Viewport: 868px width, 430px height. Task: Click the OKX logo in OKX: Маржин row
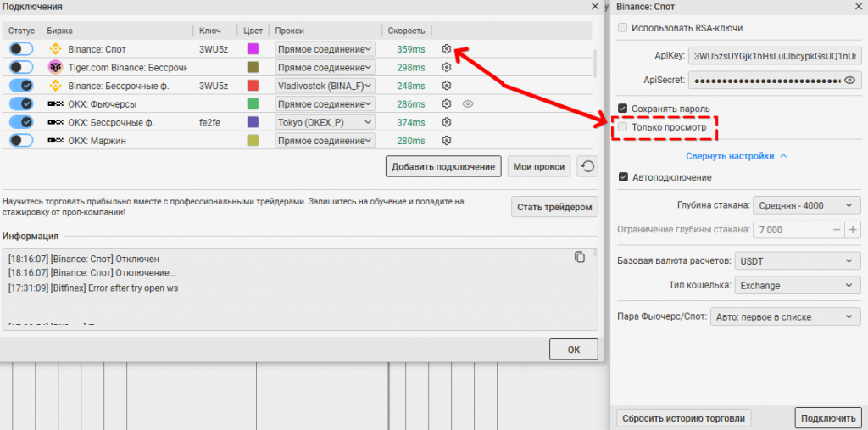[x=55, y=141]
